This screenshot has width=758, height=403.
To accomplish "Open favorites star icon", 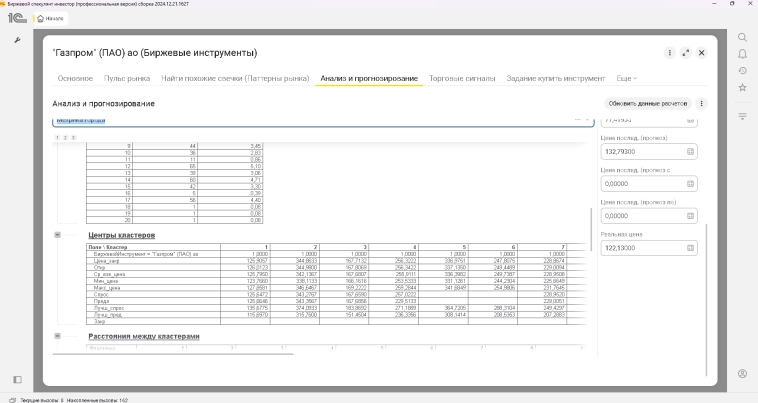I will 742,88.
